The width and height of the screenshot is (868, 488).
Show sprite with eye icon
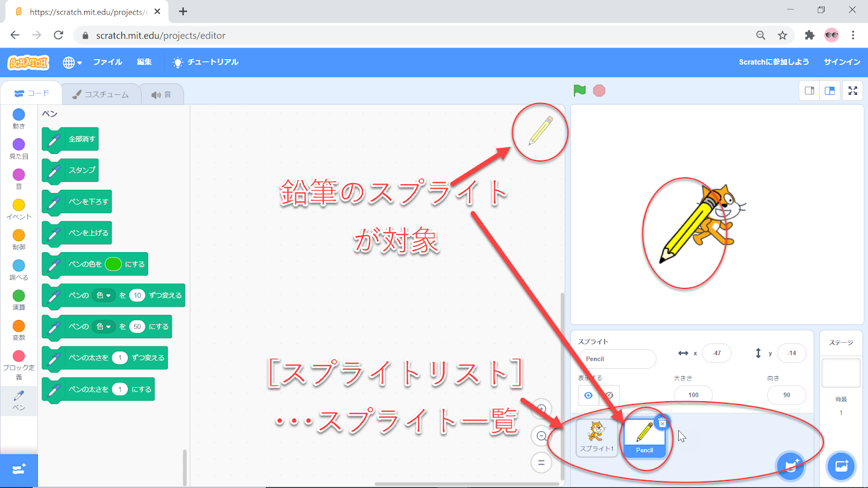point(589,395)
